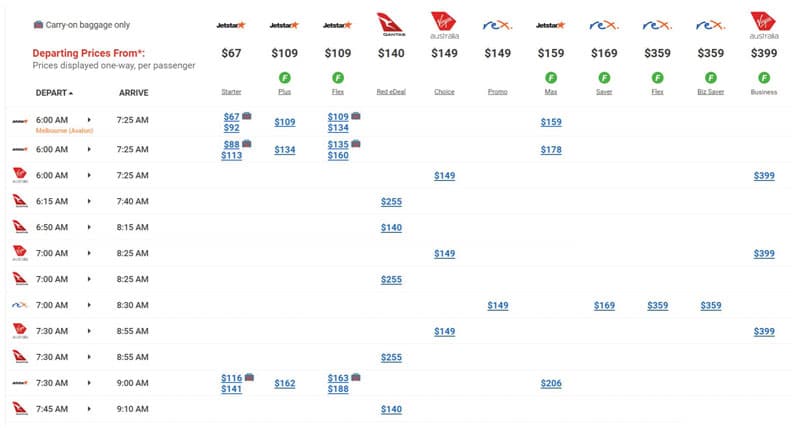The width and height of the screenshot is (800, 428).
Task: Click the Virgin Australia logo above $399
Action: (x=764, y=25)
